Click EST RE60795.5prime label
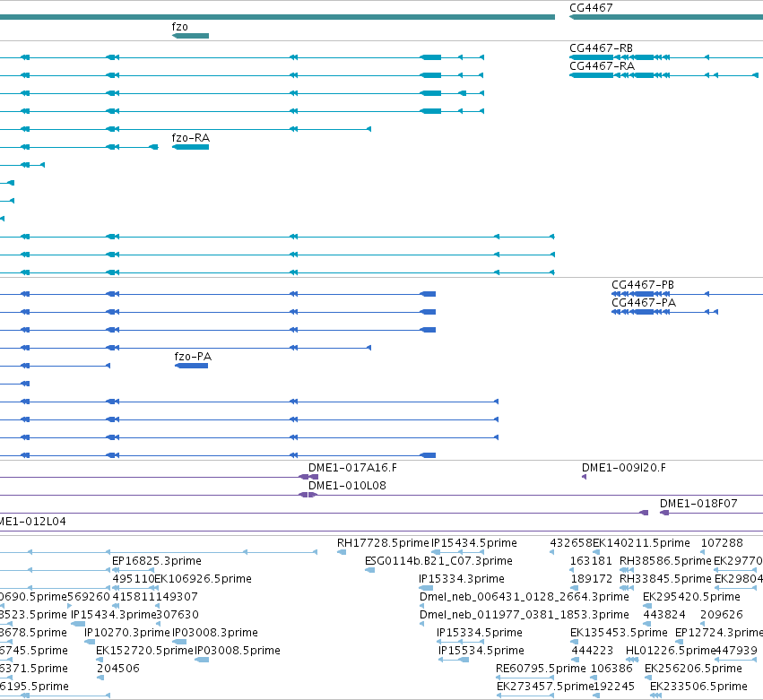 [541, 669]
